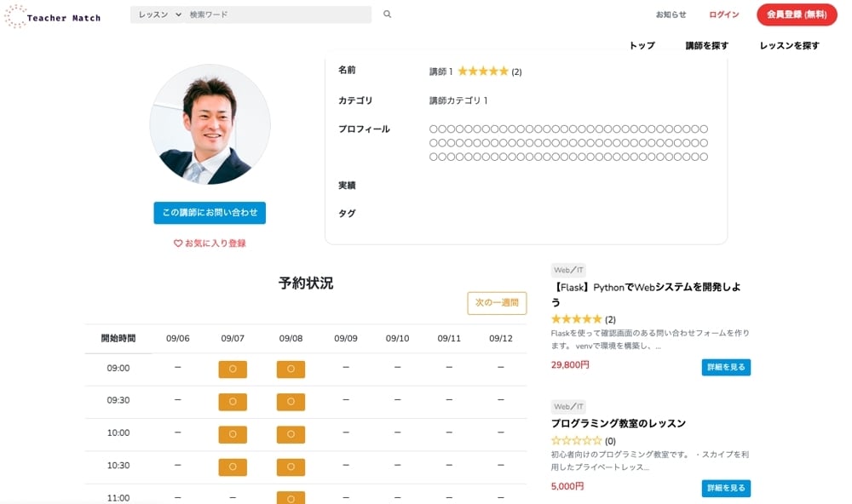Select the 09/07 10:30 available slot
This screenshot has height=504, width=852.
point(233,467)
